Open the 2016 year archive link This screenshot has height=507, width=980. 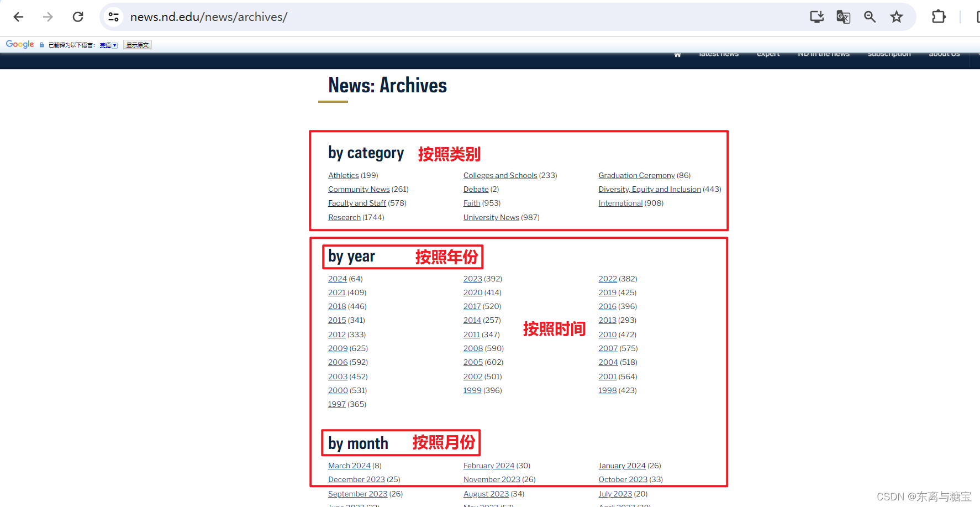coord(608,306)
